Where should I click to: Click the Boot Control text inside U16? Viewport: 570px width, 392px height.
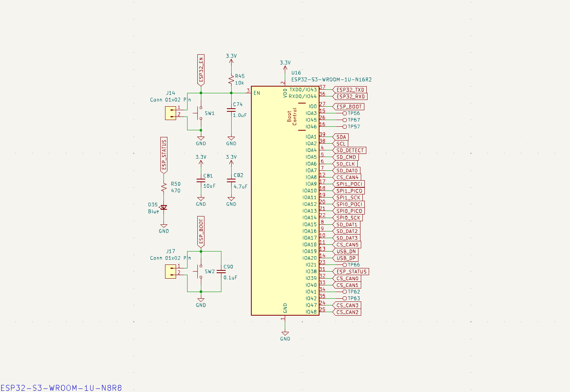click(292, 116)
